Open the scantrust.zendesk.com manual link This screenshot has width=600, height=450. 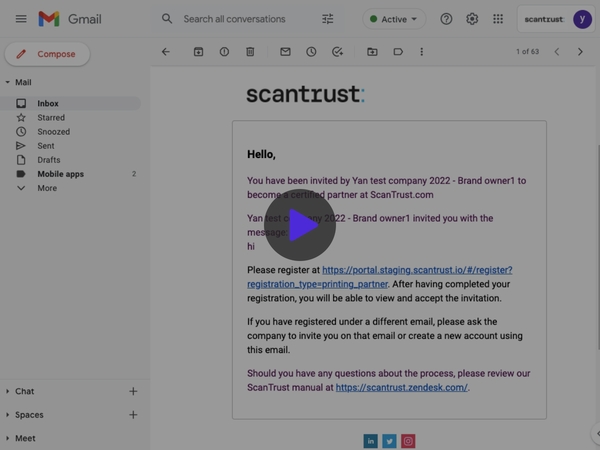point(401,388)
